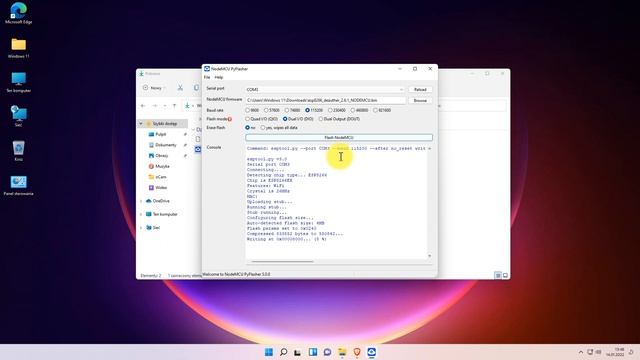The width and height of the screenshot is (640, 360).
Task: Click into the NodeMCU firmware path field
Action: pyautogui.click(x=325, y=100)
